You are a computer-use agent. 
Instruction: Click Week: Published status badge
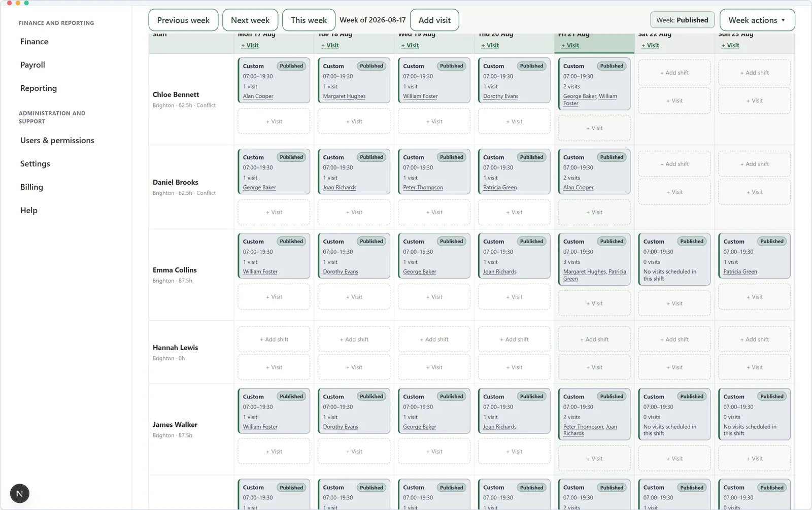[x=682, y=20]
